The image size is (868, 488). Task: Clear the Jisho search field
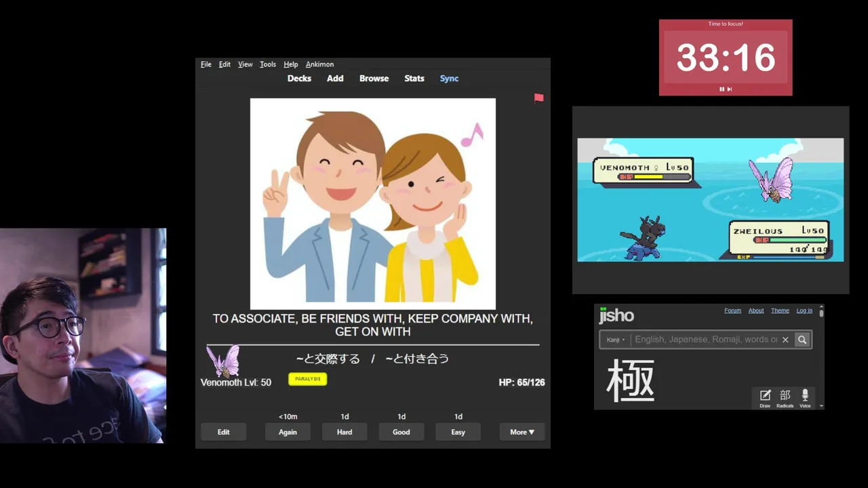[785, 340]
